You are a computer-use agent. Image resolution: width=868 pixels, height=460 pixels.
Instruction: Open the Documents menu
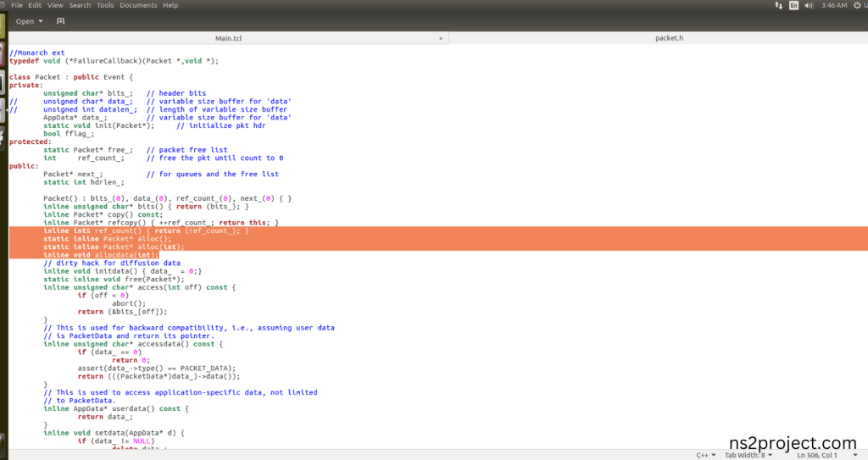pos(138,5)
